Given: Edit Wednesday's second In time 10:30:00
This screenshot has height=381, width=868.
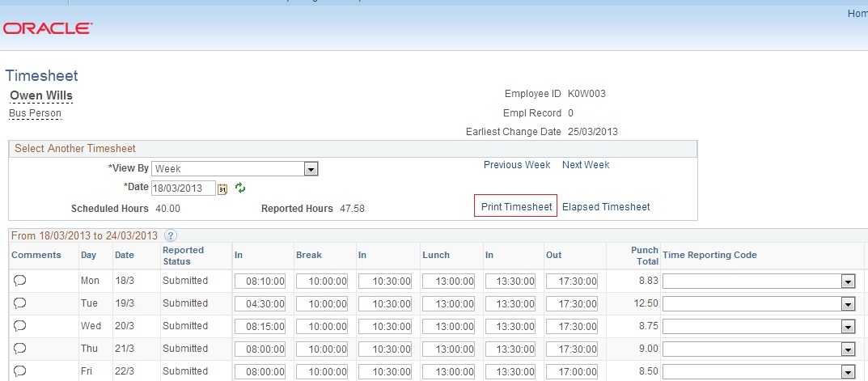Looking at the screenshot, I should [x=385, y=327].
